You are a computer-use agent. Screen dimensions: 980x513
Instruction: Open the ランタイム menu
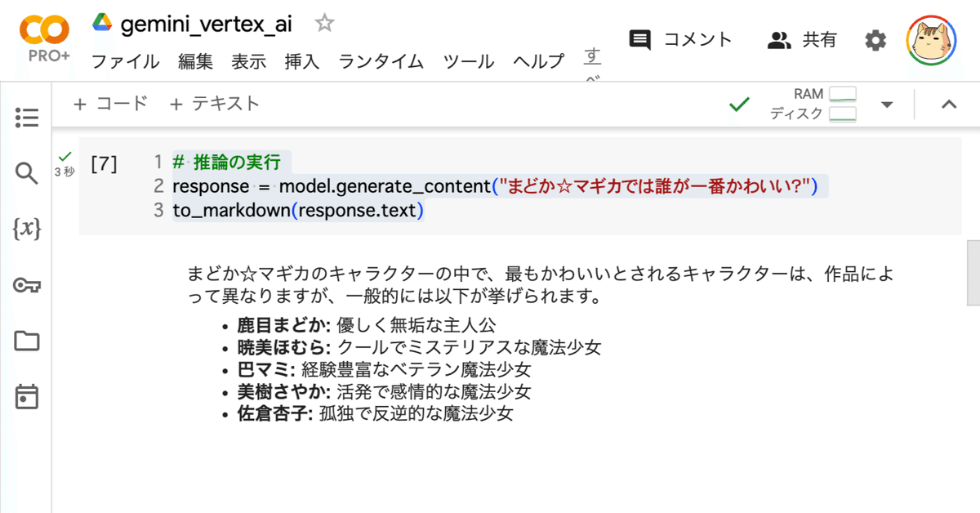(380, 61)
